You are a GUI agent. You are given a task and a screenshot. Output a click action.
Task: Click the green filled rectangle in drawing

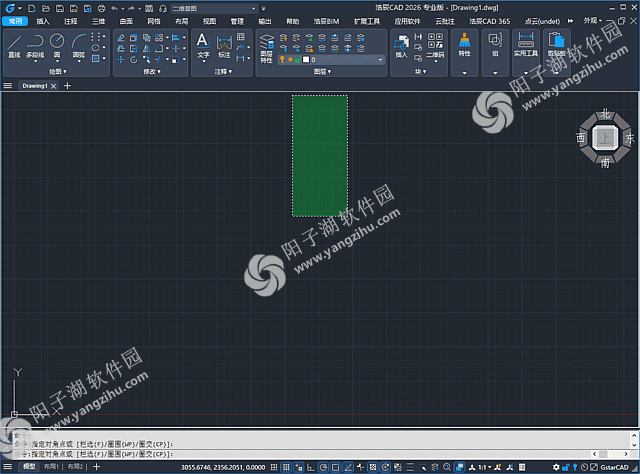320,156
